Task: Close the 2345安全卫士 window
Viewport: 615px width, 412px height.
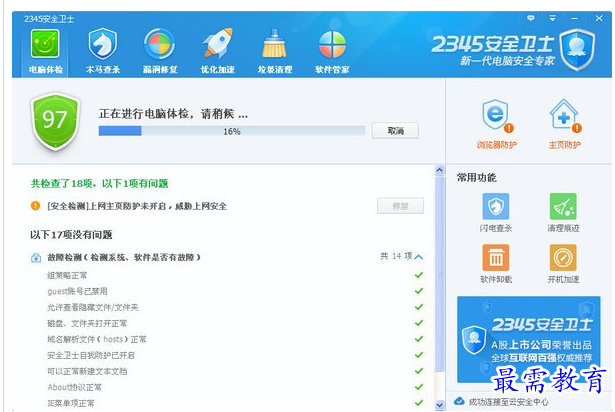Action: 599,18
